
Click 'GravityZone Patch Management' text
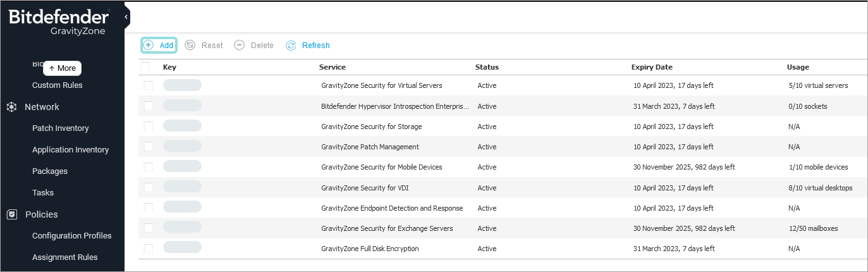[x=370, y=147]
